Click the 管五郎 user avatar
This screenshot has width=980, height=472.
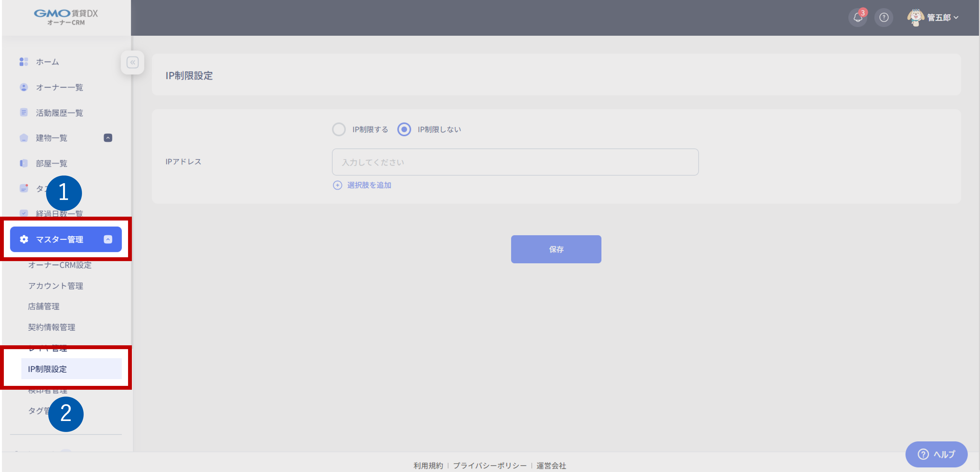coord(915,18)
